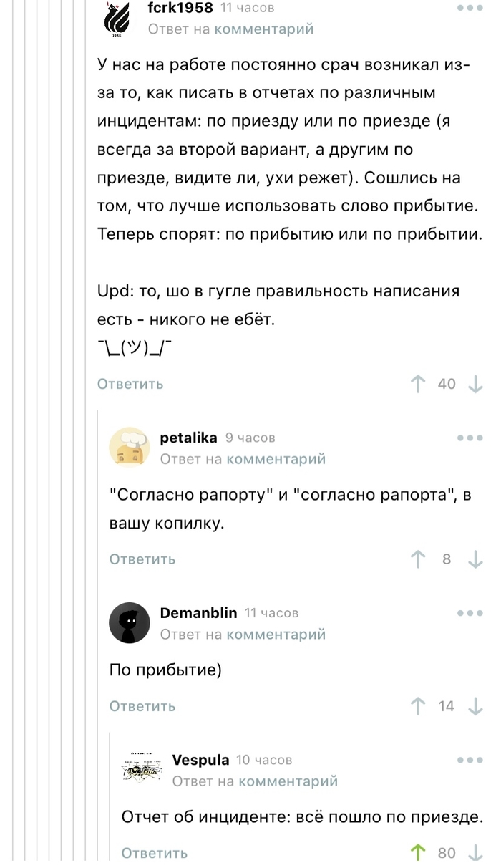
Task: Upvote the comment by fcrk1958
Action: 418,383
